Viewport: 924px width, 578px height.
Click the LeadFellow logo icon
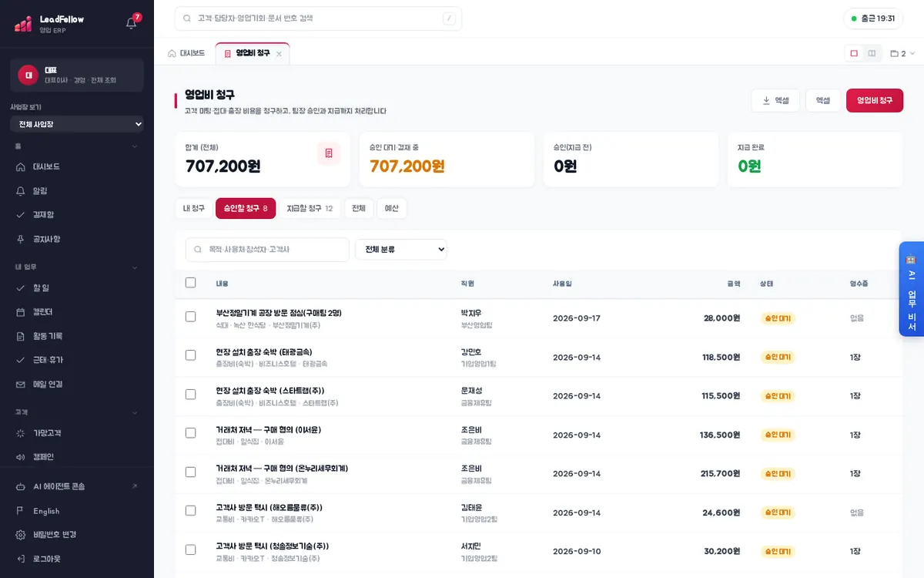(23, 24)
